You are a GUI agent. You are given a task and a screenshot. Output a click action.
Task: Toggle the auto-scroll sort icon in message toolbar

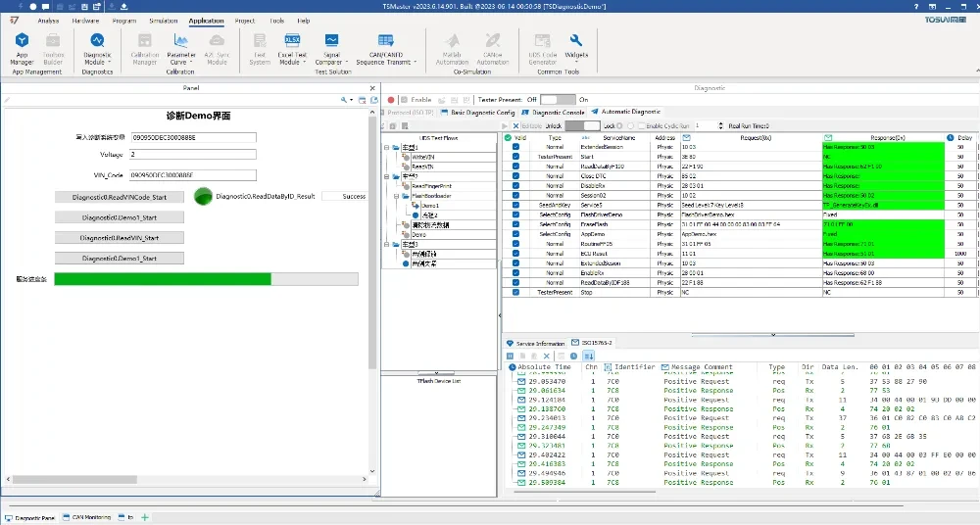pyautogui.click(x=589, y=356)
